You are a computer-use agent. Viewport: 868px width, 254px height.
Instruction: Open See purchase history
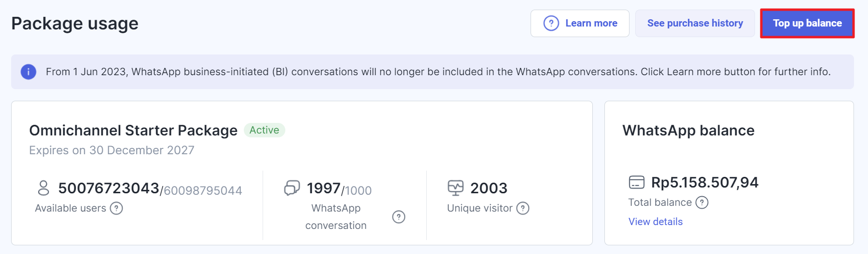pyautogui.click(x=695, y=23)
